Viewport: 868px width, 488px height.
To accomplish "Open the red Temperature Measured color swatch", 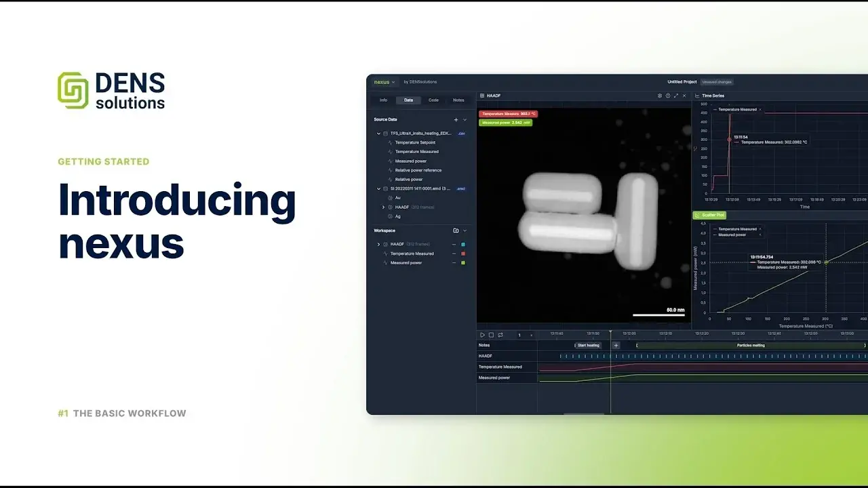I will (x=463, y=253).
